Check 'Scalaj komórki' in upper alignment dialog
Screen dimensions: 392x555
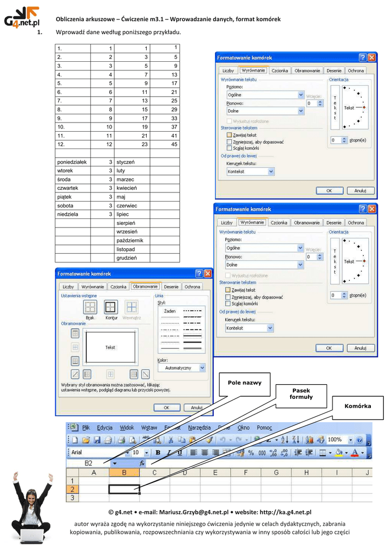tap(230, 147)
